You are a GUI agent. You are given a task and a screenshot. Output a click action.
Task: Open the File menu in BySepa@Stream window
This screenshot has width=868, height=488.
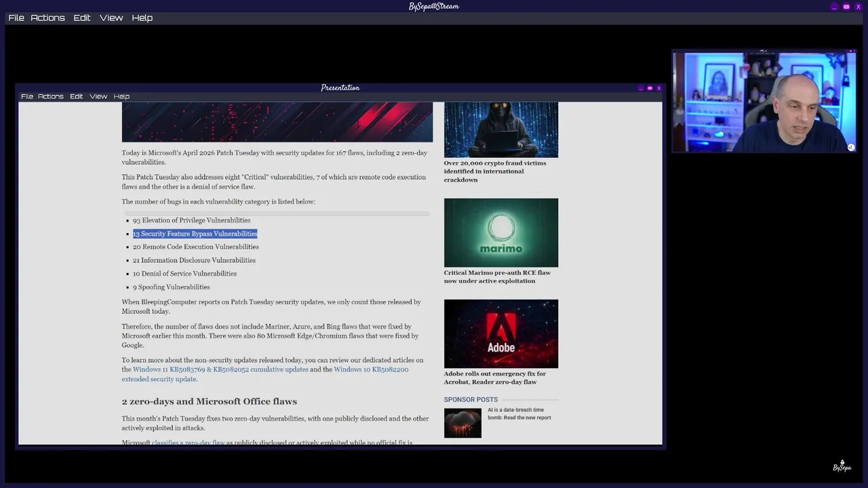(16, 18)
